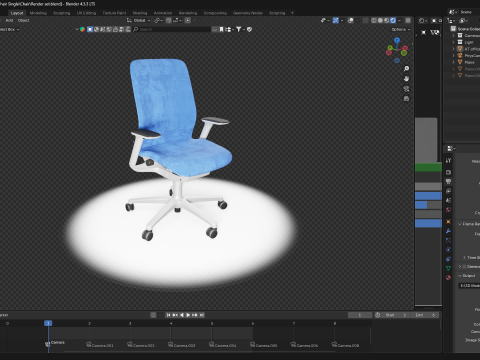Open the Rendering workspace tab
This screenshot has width=480, height=360.
click(188, 13)
